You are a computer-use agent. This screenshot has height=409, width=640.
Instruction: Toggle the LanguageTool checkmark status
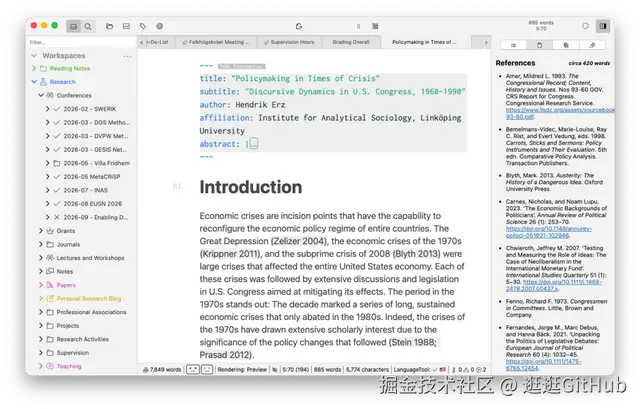436,369
